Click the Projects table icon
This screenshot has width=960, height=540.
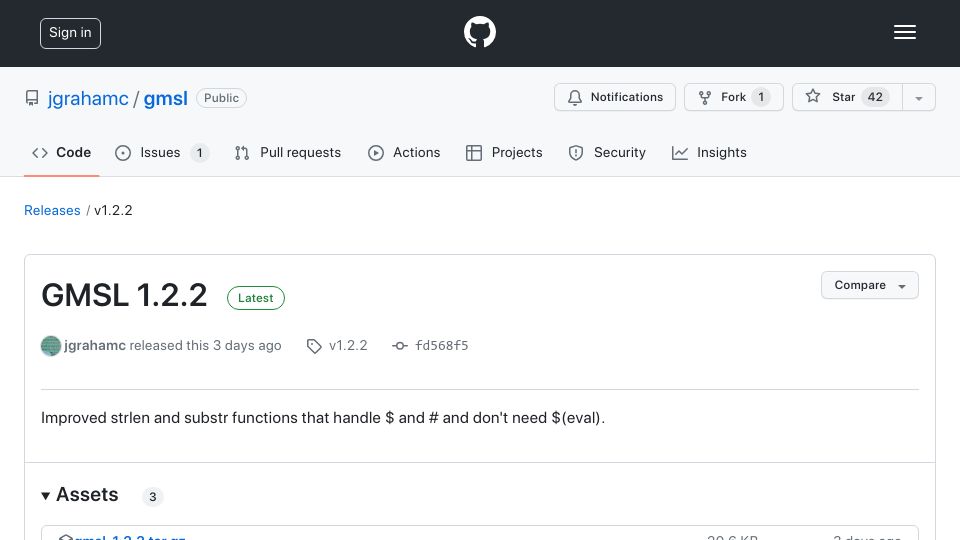point(474,153)
